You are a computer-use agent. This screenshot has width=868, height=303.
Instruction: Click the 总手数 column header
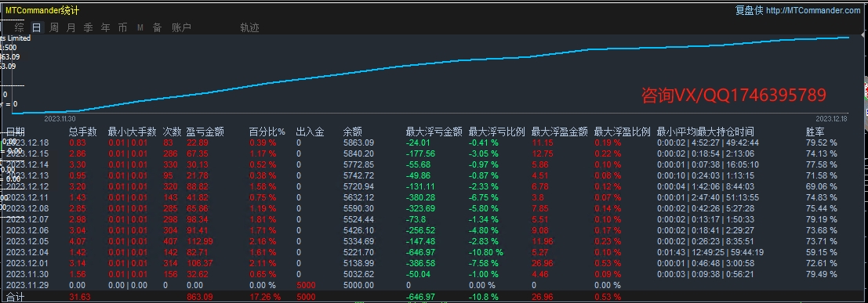[x=83, y=132]
